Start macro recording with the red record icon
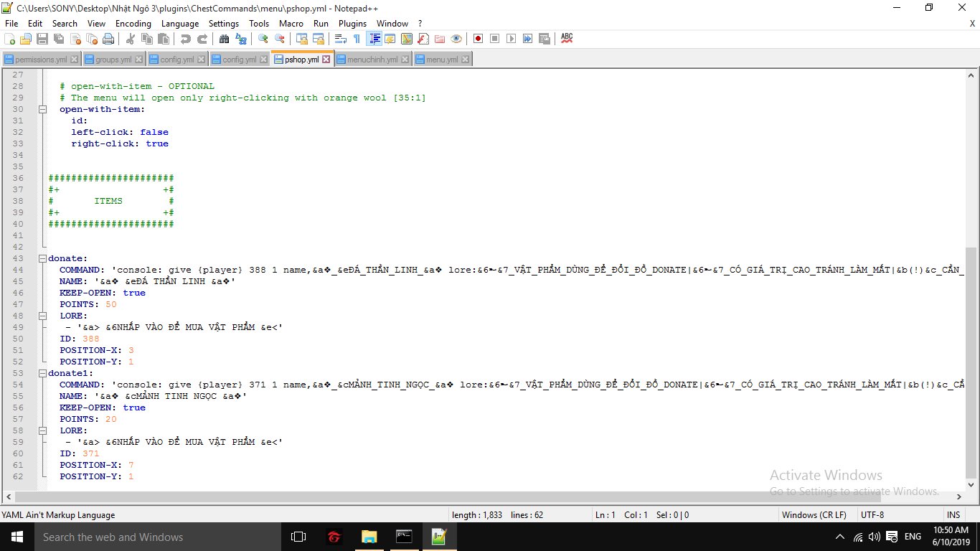 479,39
